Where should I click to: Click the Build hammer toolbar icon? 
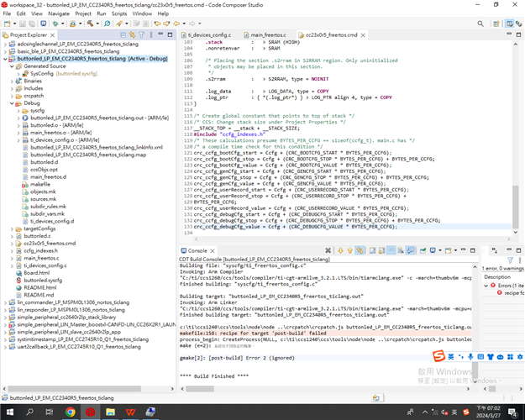[x=90, y=24]
